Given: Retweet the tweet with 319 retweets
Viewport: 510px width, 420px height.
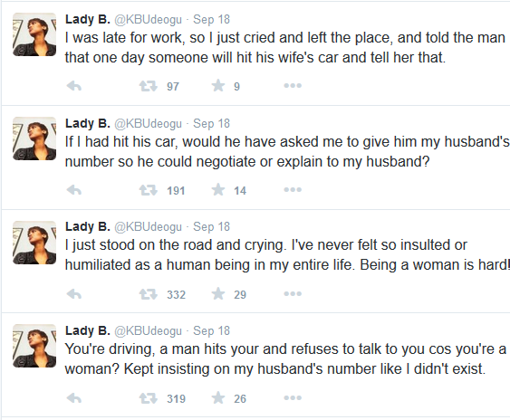Looking at the screenshot, I should 149,398.
